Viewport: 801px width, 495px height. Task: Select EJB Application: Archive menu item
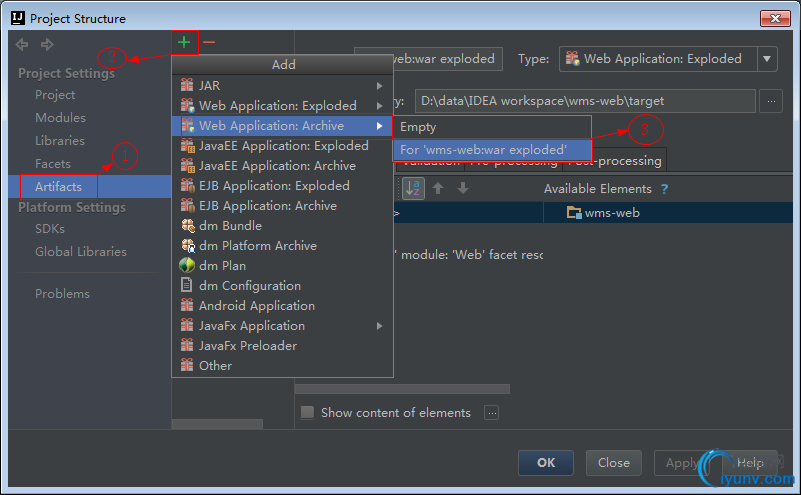282,205
